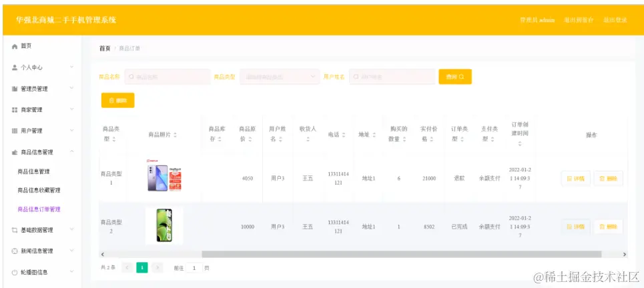This screenshot has width=644, height=288.
Task: Click the previous page arrow in pagination
Action: [127, 268]
